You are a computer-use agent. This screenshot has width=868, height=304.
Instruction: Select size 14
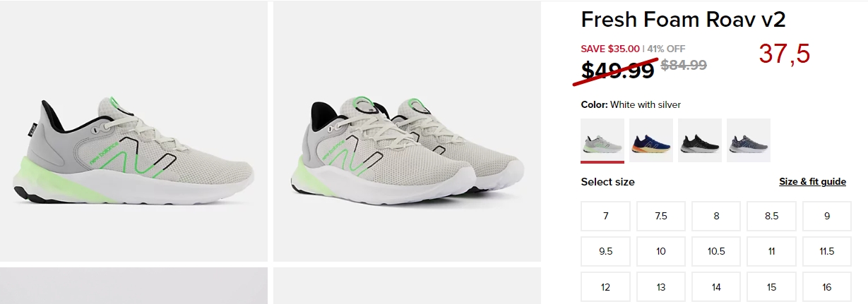[716, 287]
